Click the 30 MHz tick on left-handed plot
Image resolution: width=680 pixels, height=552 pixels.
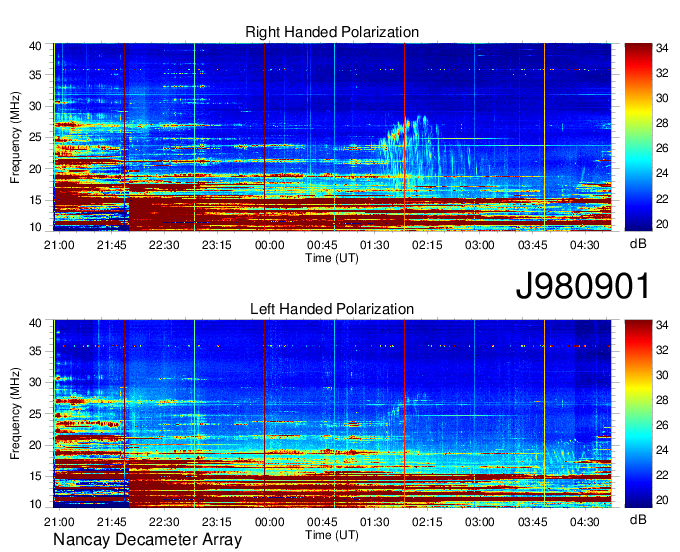point(35,382)
